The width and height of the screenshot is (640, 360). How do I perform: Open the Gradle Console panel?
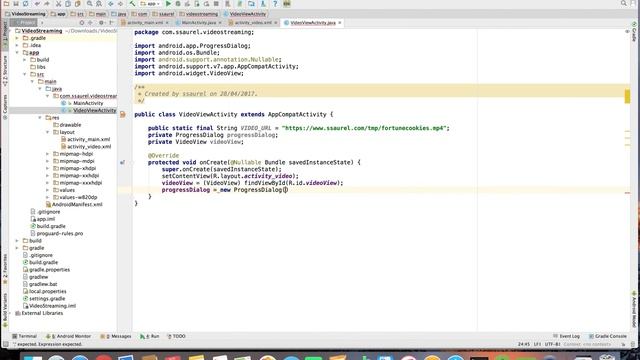608,336
